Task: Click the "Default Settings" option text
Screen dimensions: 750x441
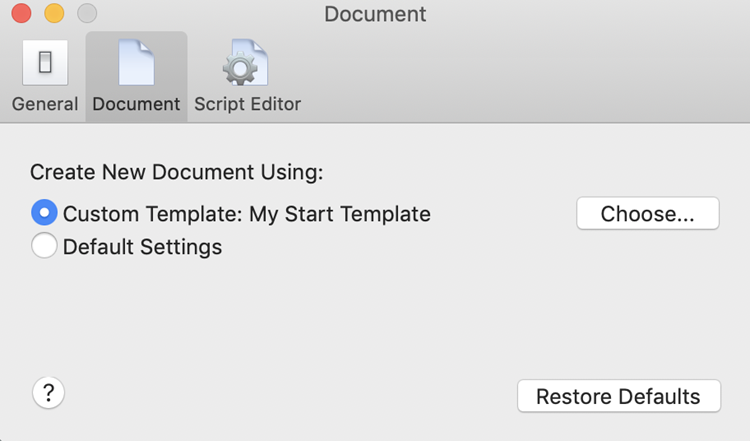Action: point(142,246)
